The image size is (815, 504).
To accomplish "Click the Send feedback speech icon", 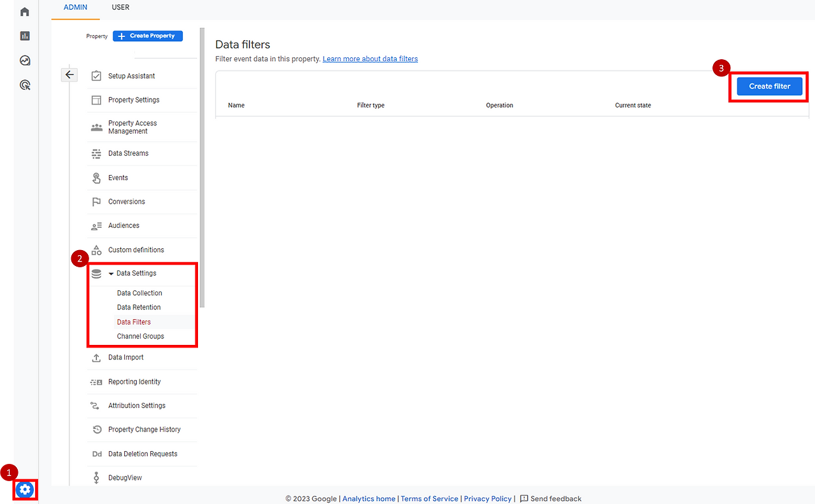I will [x=524, y=499].
